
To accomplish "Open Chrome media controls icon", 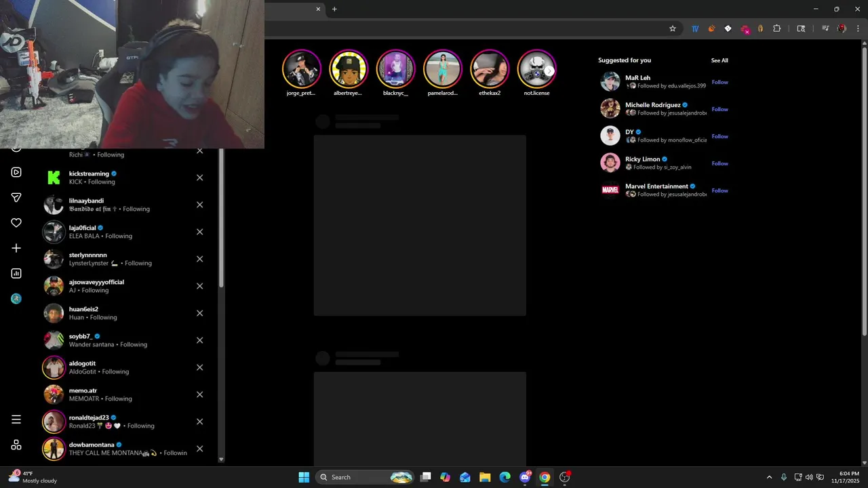I will pos(825,28).
